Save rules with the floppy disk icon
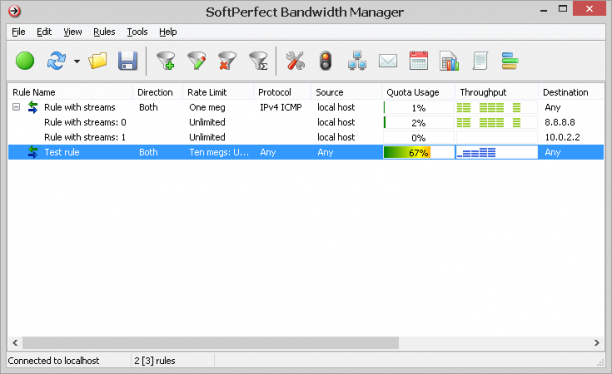This screenshot has height=374, width=612. click(x=128, y=61)
